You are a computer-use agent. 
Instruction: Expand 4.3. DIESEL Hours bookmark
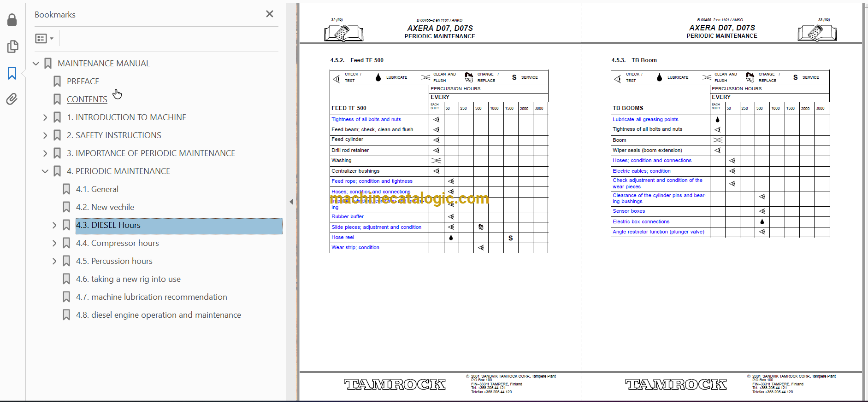pyautogui.click(x=54, y=225)
